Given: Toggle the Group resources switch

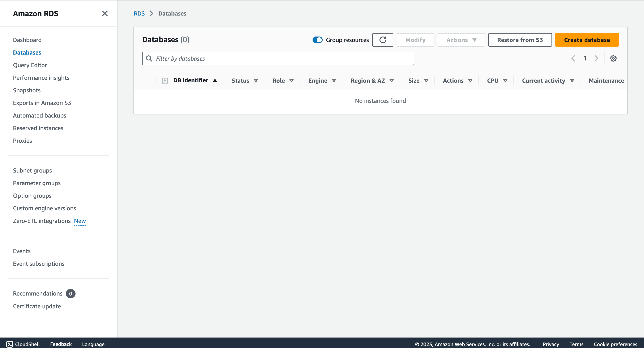Looking at the screenshot, I should click(x=318, y=40).
